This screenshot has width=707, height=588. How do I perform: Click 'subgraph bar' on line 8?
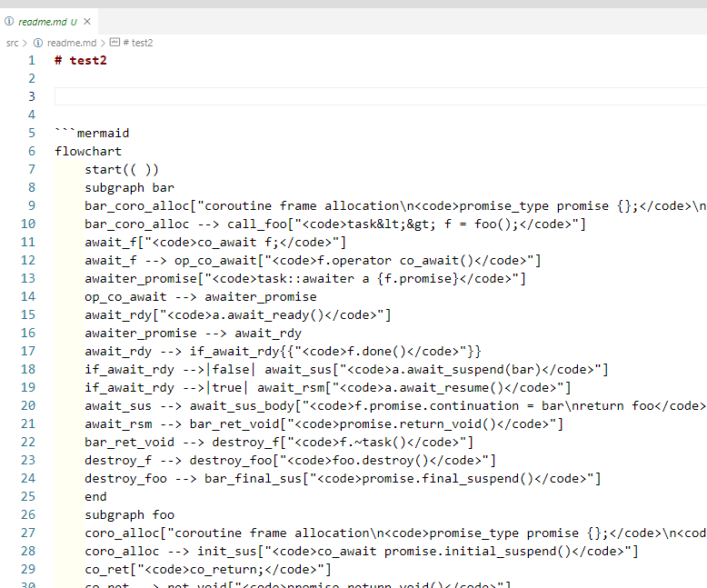(129, 187)
